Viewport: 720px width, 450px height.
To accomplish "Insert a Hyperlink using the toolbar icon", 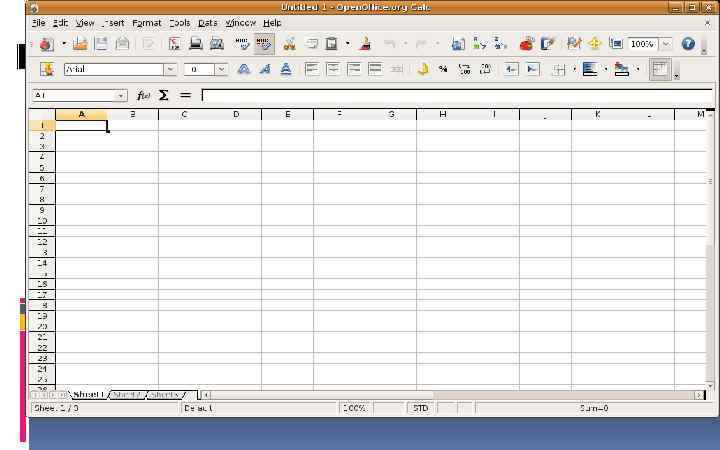I will click(458, 44).
